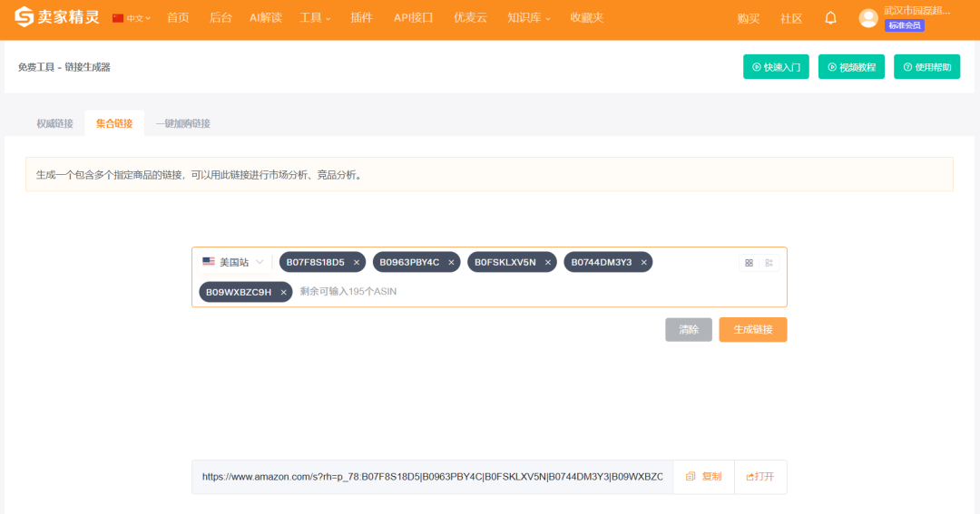The width and height of the screenshot is (980, 514).
Task: Click the US flag icon
Action: [x=209, y=262]
